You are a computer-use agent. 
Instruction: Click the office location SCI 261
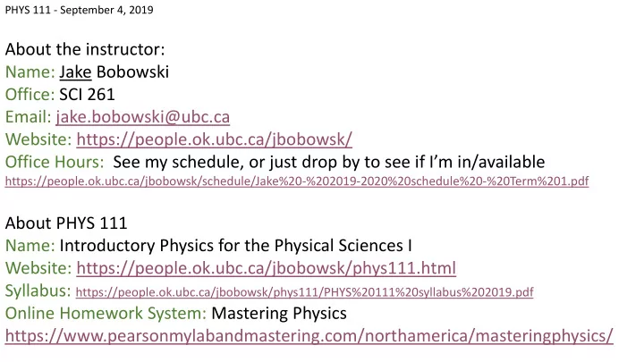(87, 95)
